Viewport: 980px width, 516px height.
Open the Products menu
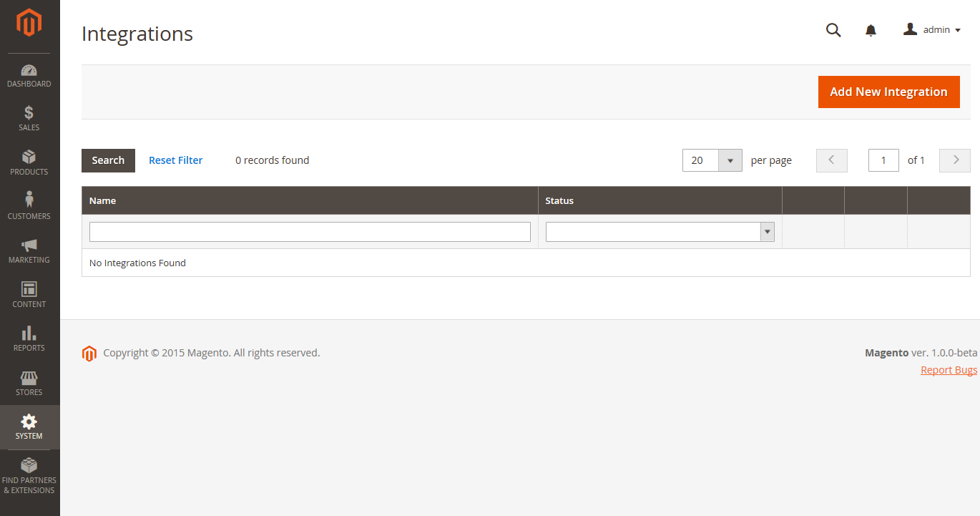pyautogui.click(x=29, y=163)
